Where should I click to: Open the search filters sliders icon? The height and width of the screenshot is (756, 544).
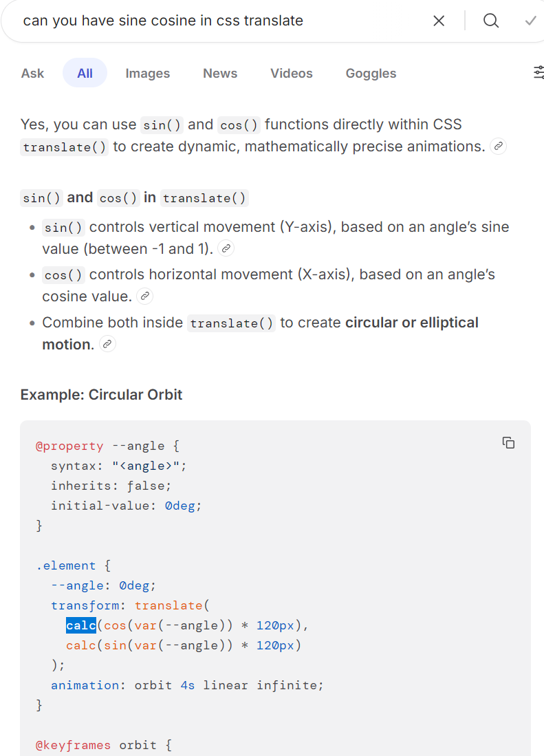pyautogui.click(x=538, y=73)
